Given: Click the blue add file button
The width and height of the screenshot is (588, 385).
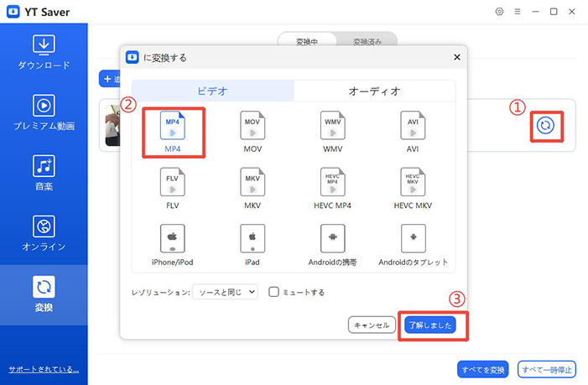Looking at the screenshot, I should (110, 79).
